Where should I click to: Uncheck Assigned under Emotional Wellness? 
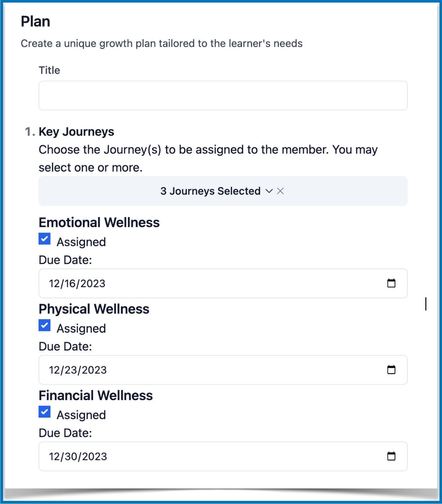[x=45, y=239]
